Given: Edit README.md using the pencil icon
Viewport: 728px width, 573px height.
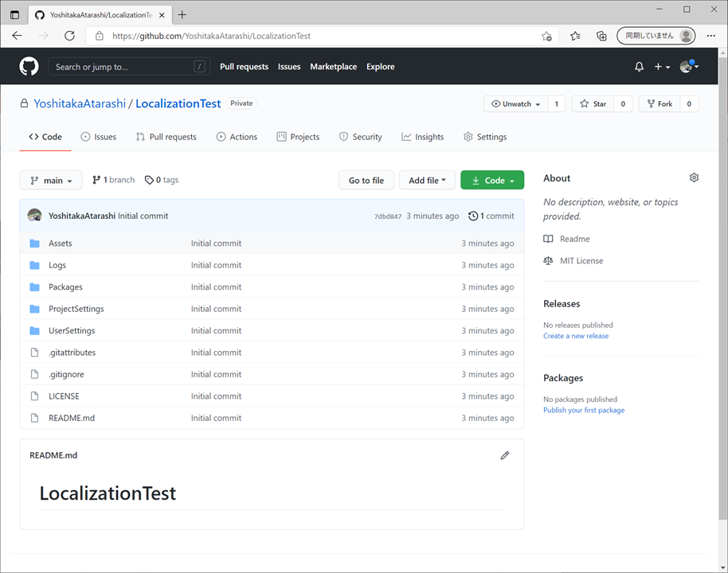Looking at the screenshot, I should [x=504, y=455].
